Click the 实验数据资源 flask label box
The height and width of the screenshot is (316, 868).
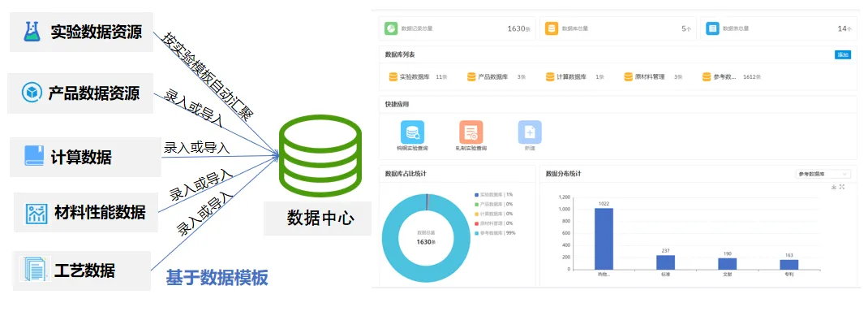[81, 32]
